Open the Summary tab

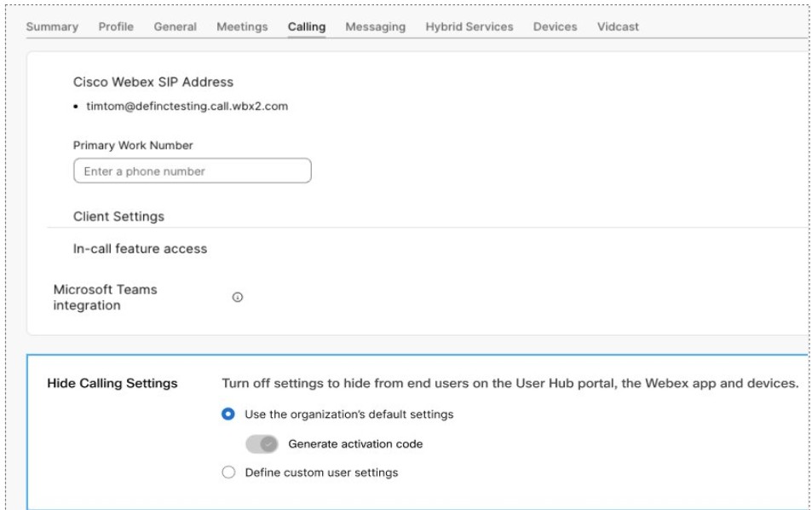52,26
